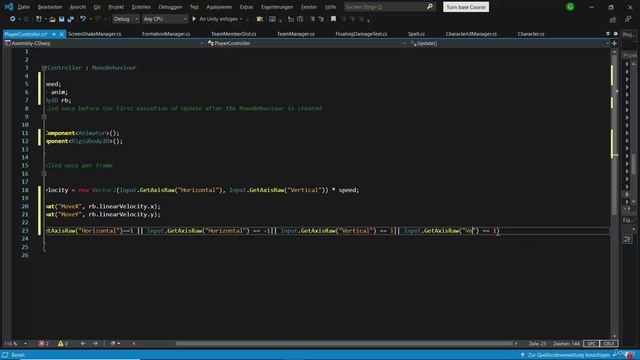Click the green user account avatar
The image size is (640, 360).
[x=570, y=7]
